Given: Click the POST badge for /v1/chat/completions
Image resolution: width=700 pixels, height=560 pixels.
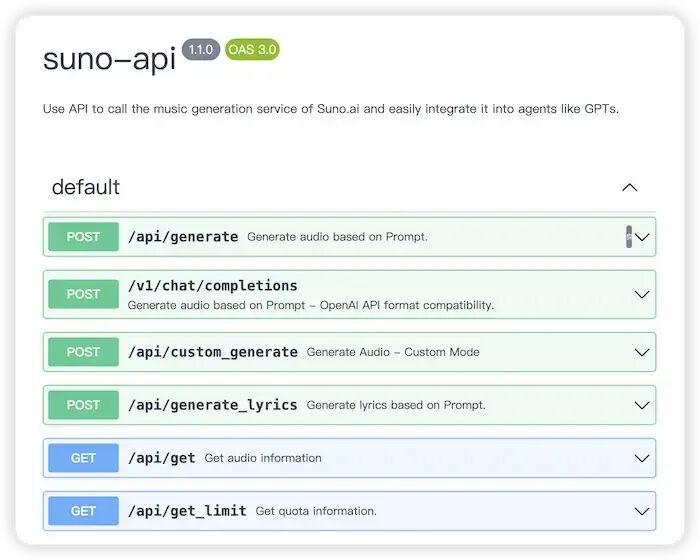Looking at the screenshot, I should [83, 294].
